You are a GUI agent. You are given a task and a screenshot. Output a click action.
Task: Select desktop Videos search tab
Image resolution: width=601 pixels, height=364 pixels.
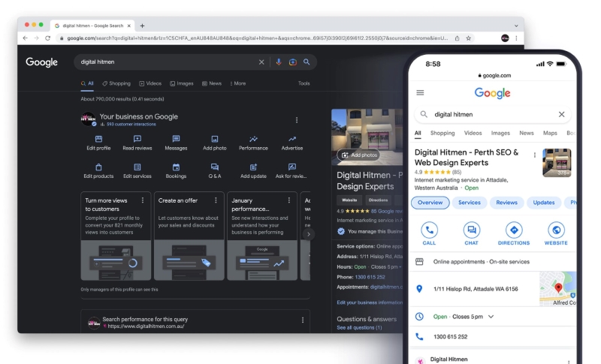click(x=150, y=83)
